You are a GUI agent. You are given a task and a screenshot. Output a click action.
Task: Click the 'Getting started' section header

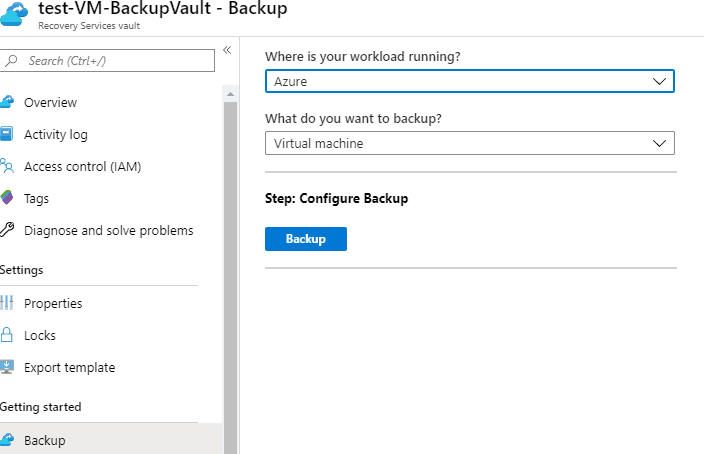40,407
